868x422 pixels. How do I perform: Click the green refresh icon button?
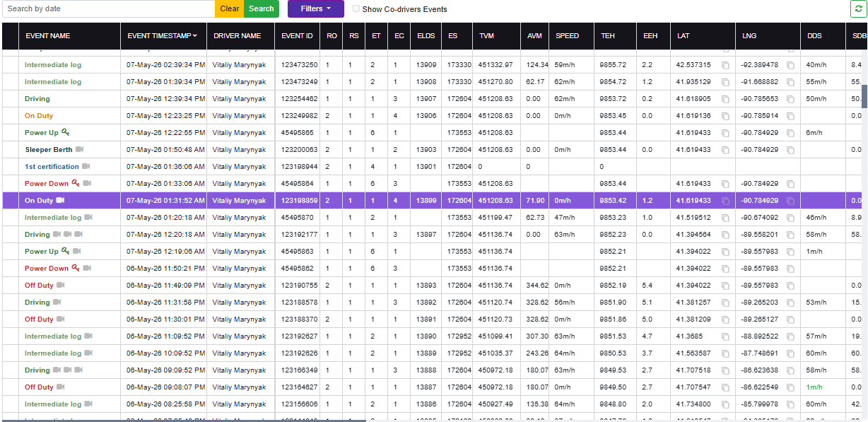[x=858, y=8]
